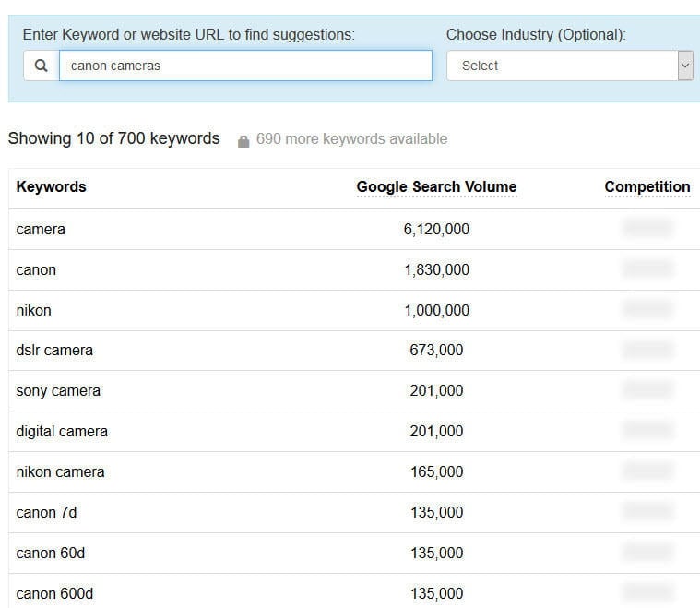Viewport: 700px width, 608px height.
Task: Click the 165,000 search volume value
Action: [x=436, y=471]
